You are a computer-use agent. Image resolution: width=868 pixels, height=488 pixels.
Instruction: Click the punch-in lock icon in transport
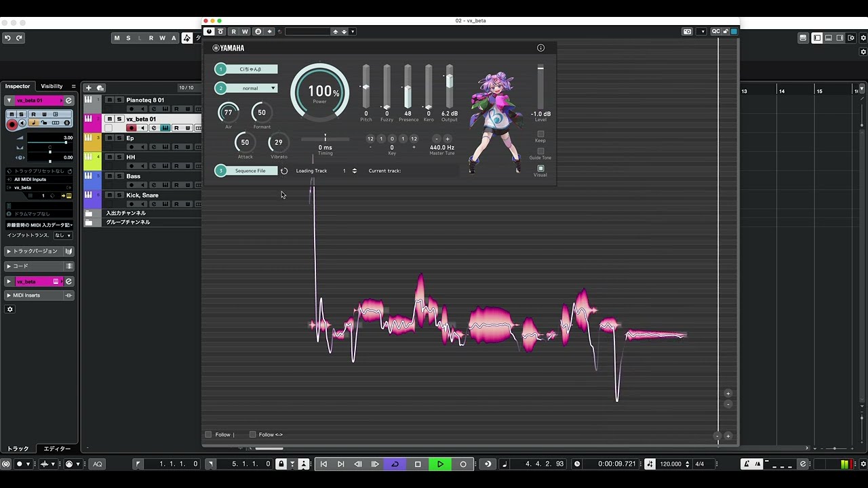coord(281,464)
